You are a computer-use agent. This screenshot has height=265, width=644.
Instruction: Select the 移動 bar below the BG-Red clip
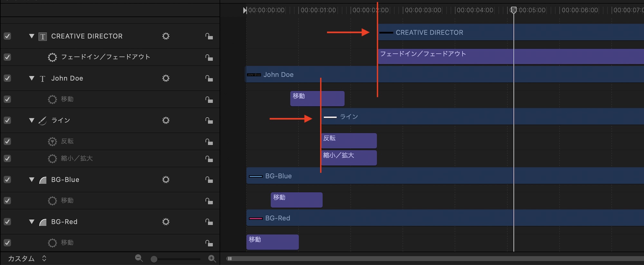[x=272, y=242]
